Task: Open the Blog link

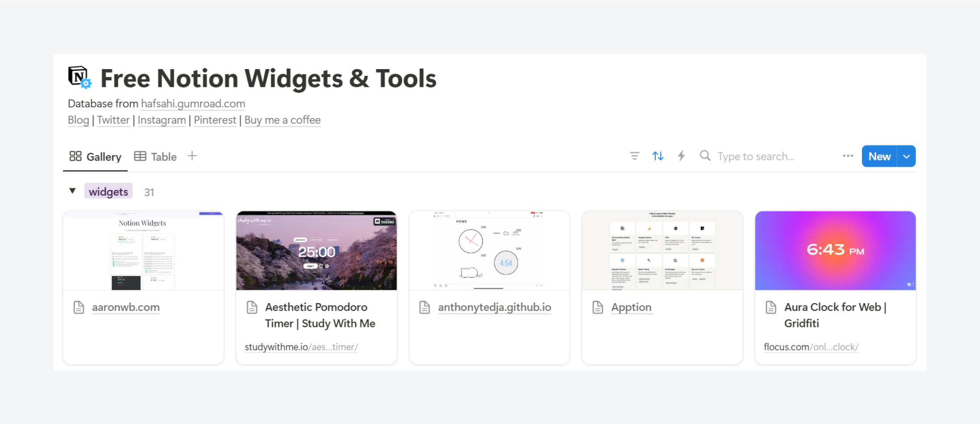Action: click(x=78, y=120)
